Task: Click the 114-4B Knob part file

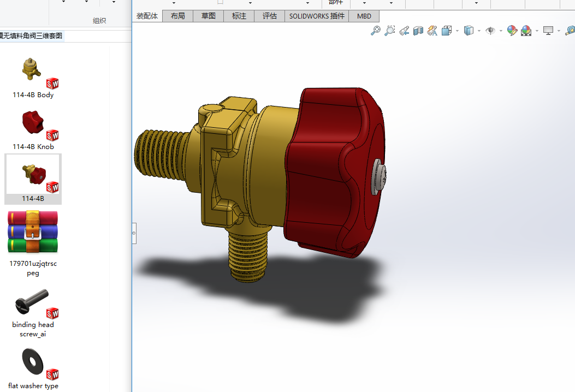Action: [x=33, y=129]
